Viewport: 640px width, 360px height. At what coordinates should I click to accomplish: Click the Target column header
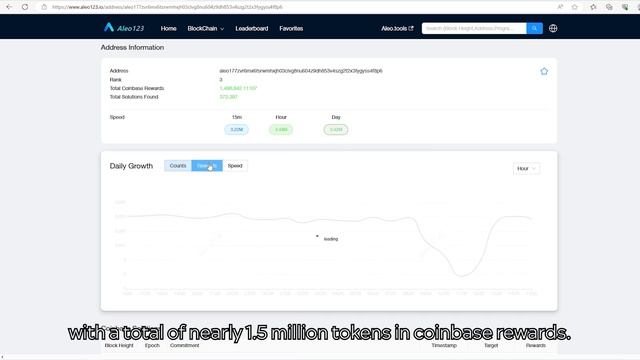[x=491, y=345]
